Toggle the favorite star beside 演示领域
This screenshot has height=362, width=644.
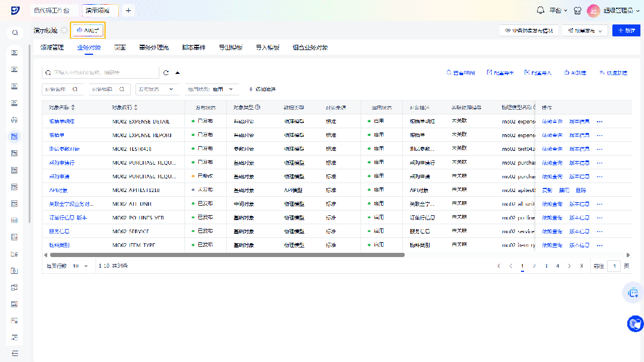[64, 30]
